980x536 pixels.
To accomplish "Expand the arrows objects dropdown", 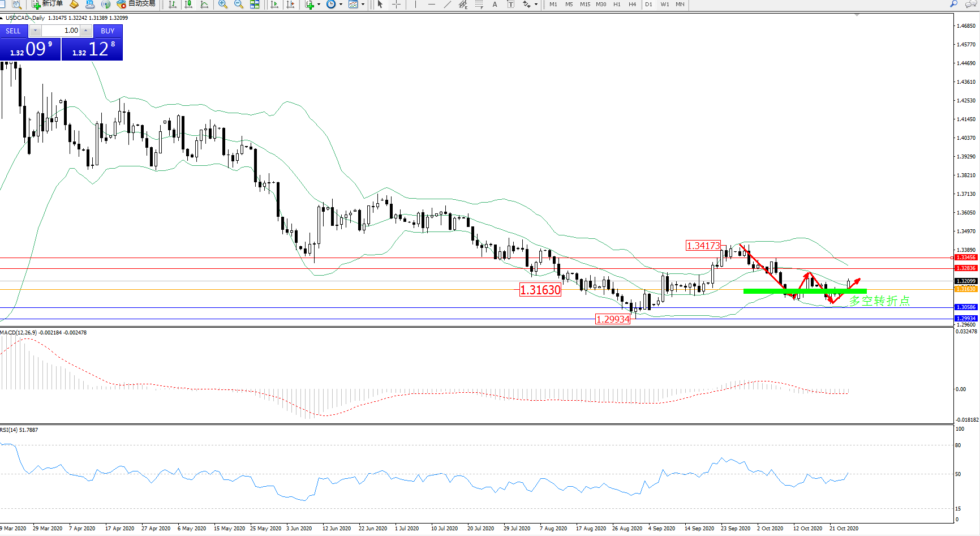I will click(536, 4).
